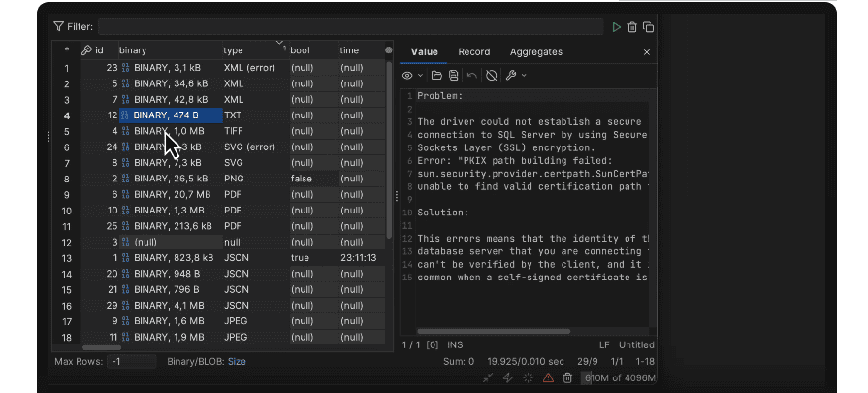Click the SVG (error) type cell
This screenshot has width=868, height=393.
pyautogui.click(x=256, y=147)
